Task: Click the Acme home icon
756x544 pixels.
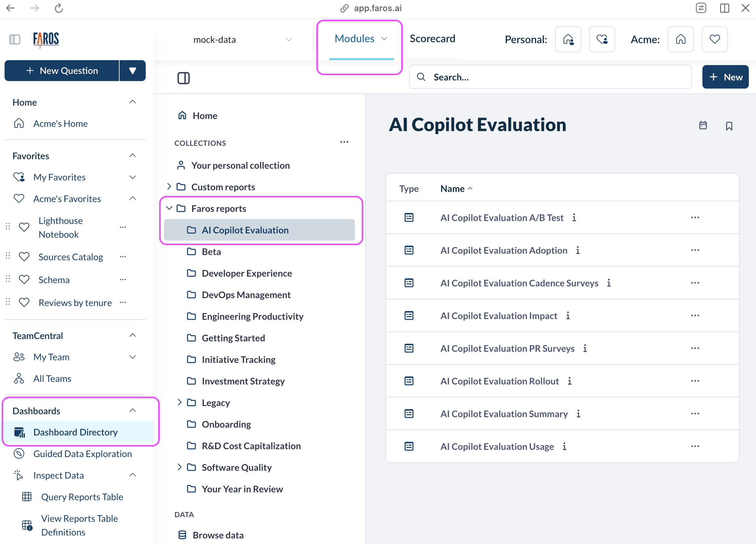Action: point(680,39)
